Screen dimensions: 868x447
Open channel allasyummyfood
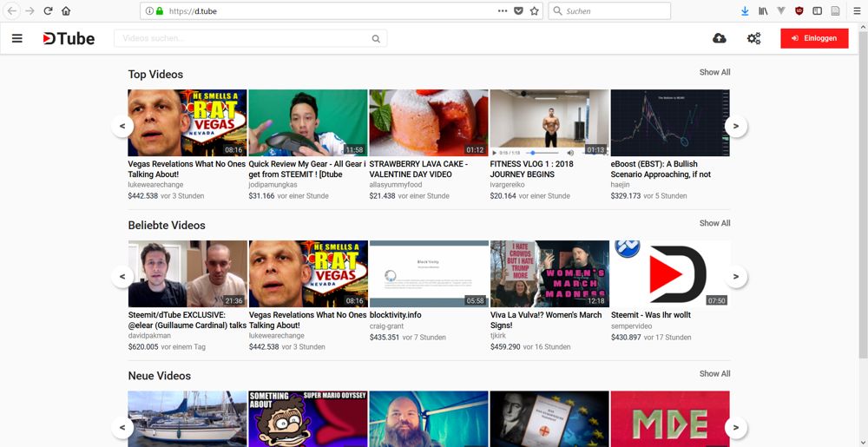pos(395,185)
